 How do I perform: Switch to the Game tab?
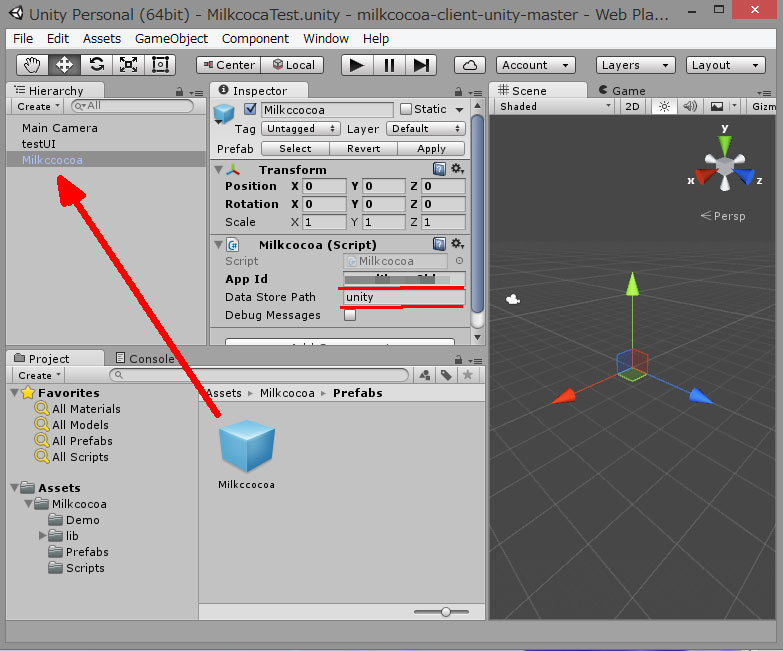pyautogui.click(x=622, y=90)
